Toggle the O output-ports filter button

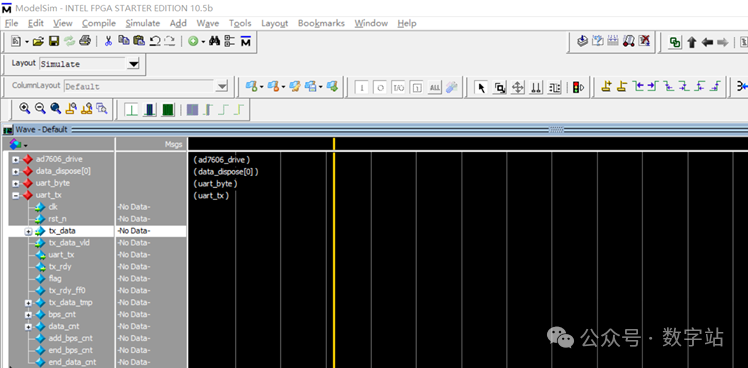[380, 88]
